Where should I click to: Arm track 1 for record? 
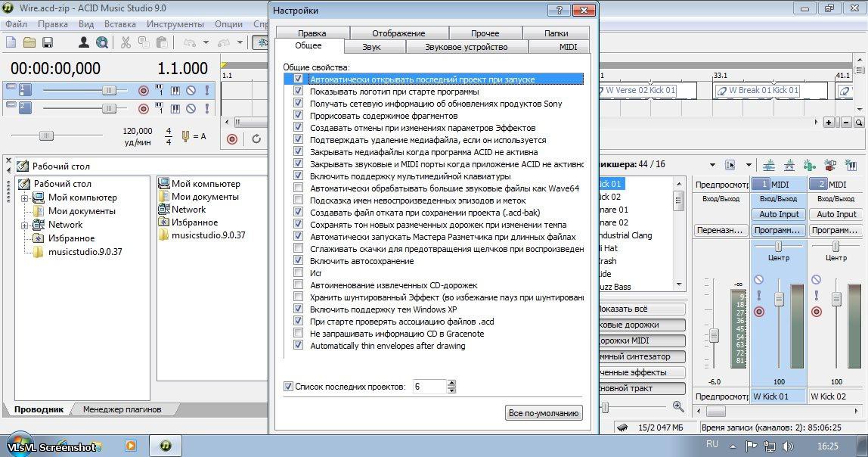144,90
